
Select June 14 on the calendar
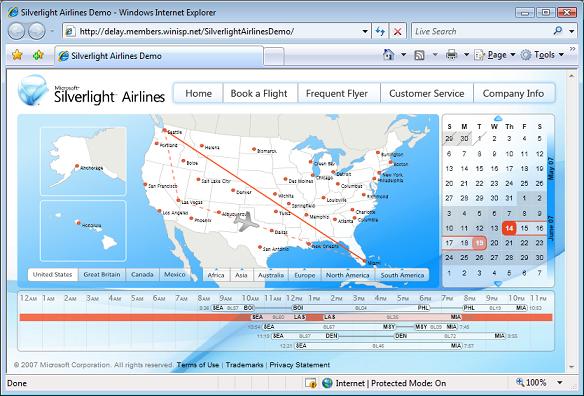click(509, 228)
